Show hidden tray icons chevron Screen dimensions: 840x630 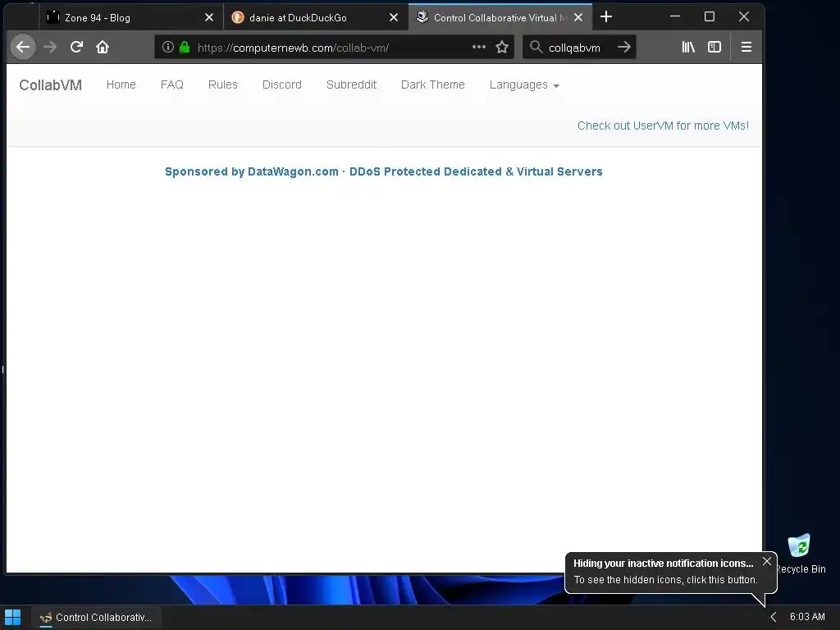point(774,617)
